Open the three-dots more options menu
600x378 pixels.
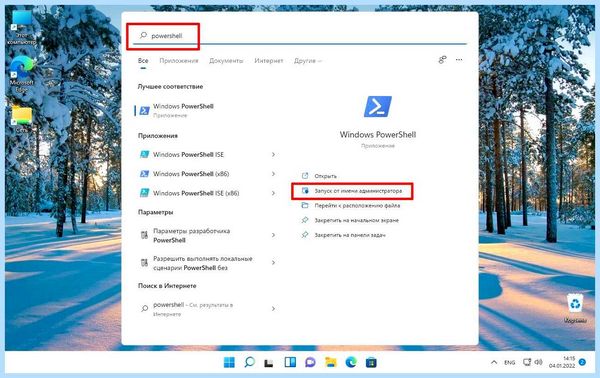pos(459,60)
